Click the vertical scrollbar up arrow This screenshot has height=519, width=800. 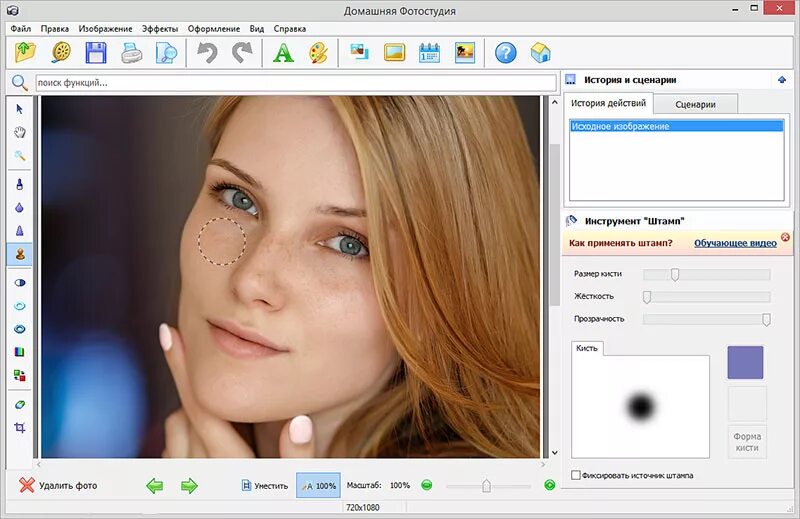(x=555, y=102)
